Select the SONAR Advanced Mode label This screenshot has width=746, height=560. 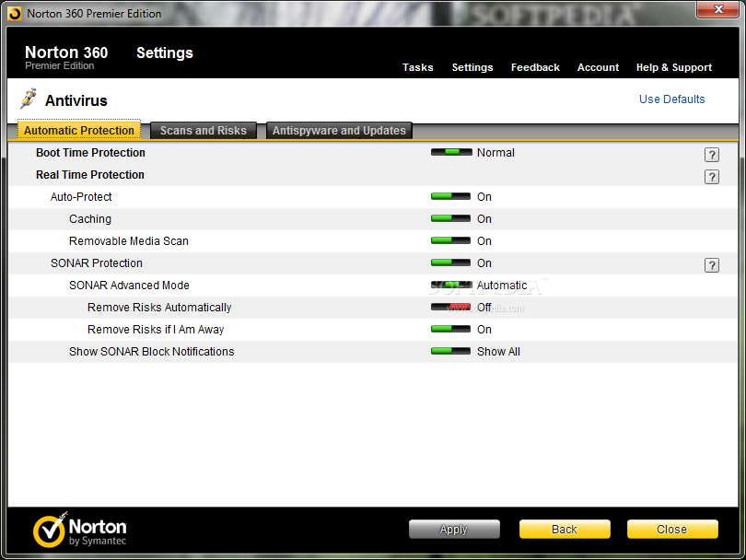(x=129, y=286)
